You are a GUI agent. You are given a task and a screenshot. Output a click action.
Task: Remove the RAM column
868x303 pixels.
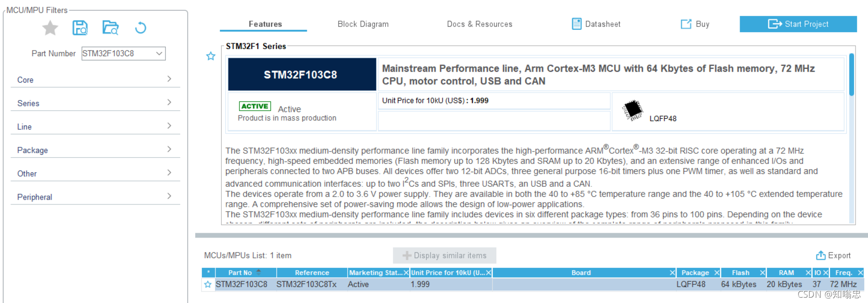point(808,273)
